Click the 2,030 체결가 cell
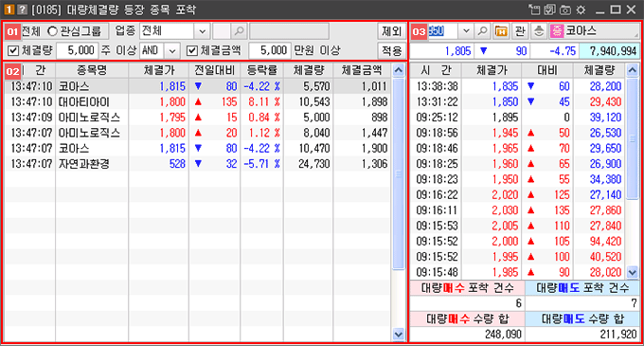Viewport: 644px width, 346px height. (492, 210)
